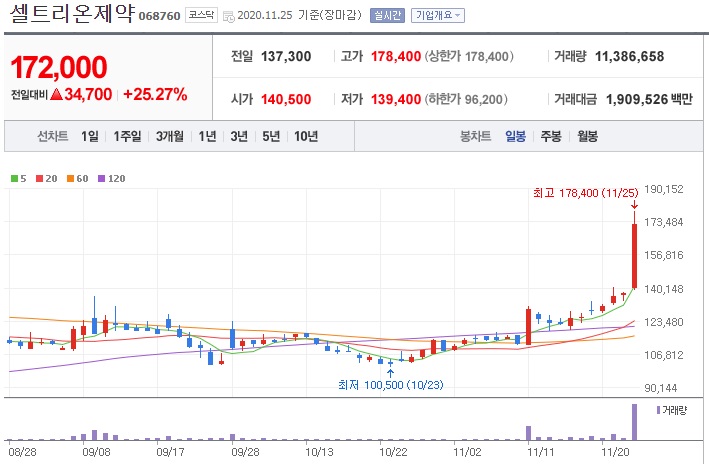The width and height of the screenshot is (709, 464).
Task: Click the 코스닥 market badge
Action: (x=201, y=15)
